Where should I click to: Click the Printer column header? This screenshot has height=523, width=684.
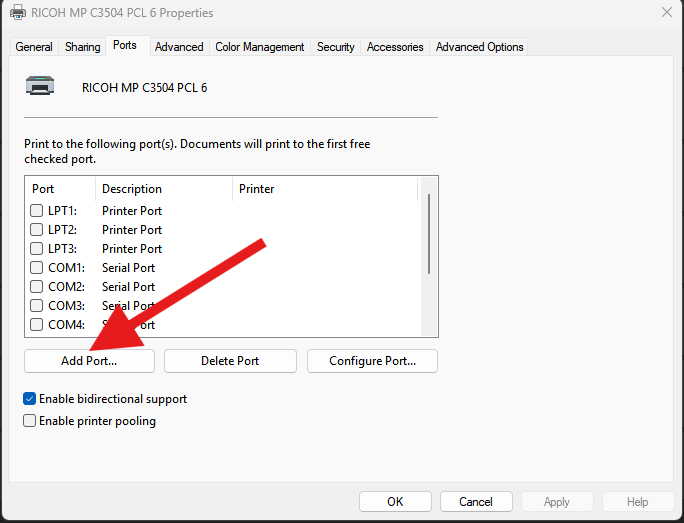(325, 189)
